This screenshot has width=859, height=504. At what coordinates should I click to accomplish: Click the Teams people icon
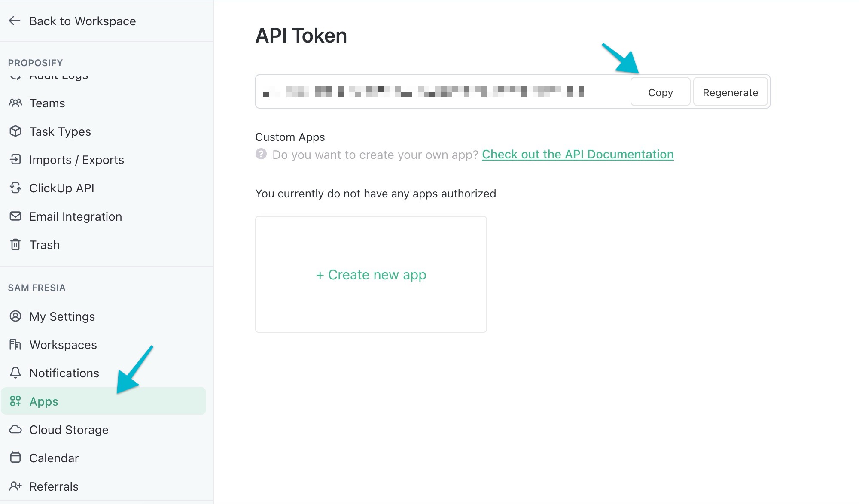[15, 103]
